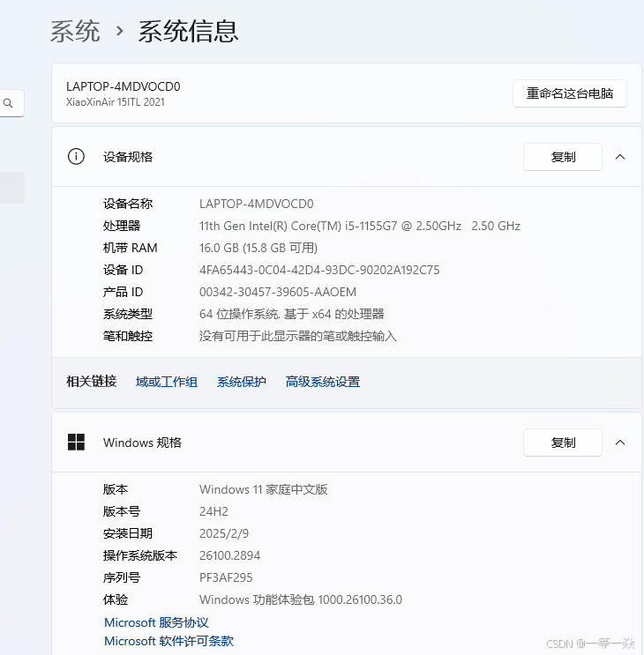Open the 系统保护 link
The image size is (644, 655).
(x=242, y=382)
